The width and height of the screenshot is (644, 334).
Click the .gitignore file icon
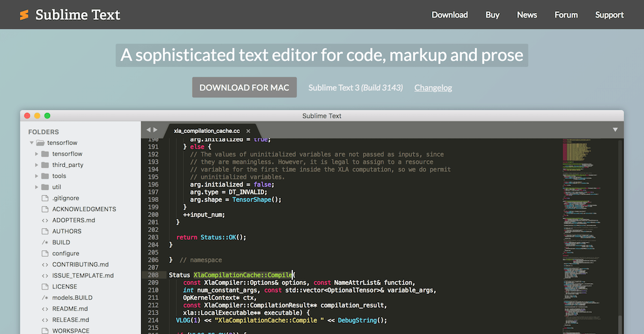coord(45,198)
